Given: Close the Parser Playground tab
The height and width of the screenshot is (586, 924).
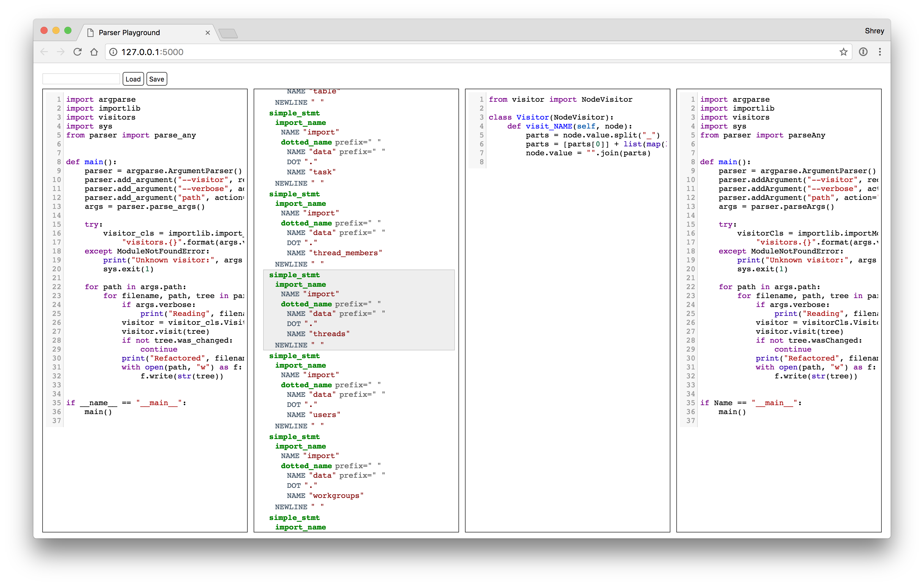Looking at the screenshot, I should click(207, 33).
